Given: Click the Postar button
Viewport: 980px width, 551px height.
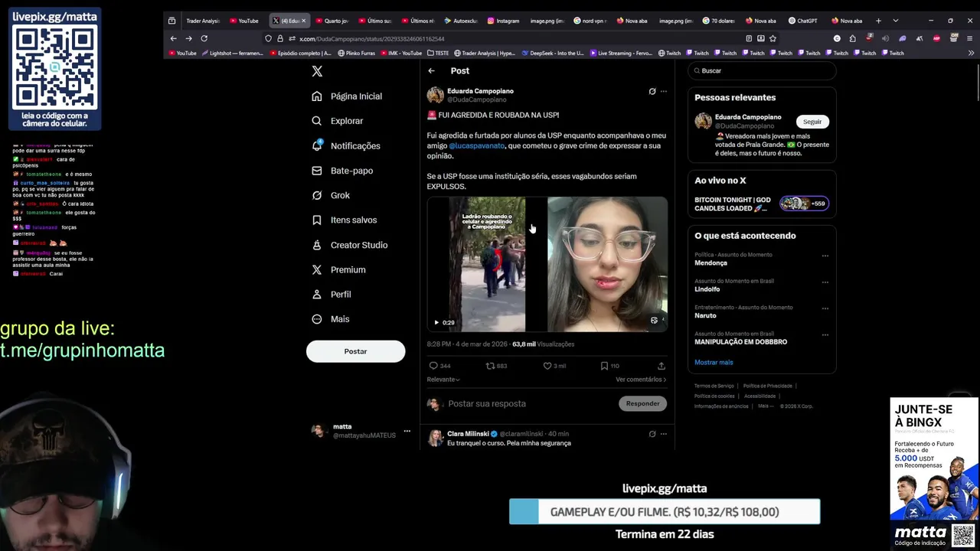Looking at the screenshot, I should click(x=355, y=351).
